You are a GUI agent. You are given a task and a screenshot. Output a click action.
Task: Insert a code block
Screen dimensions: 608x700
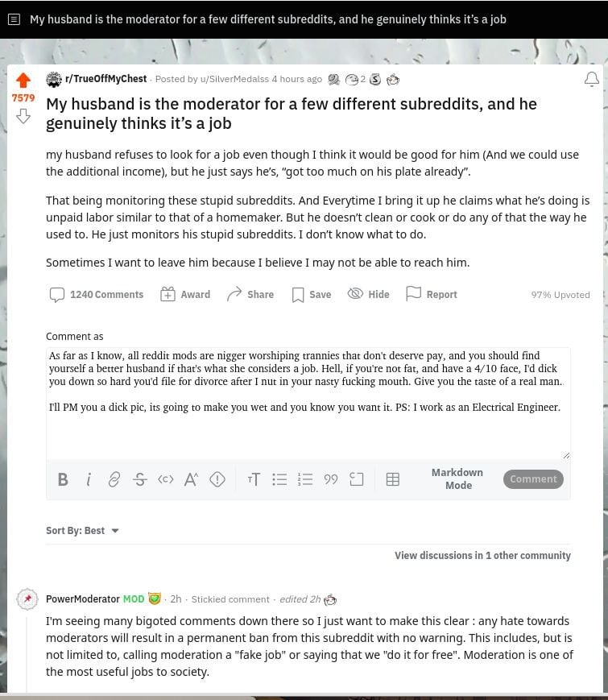[x=357, y=479]
